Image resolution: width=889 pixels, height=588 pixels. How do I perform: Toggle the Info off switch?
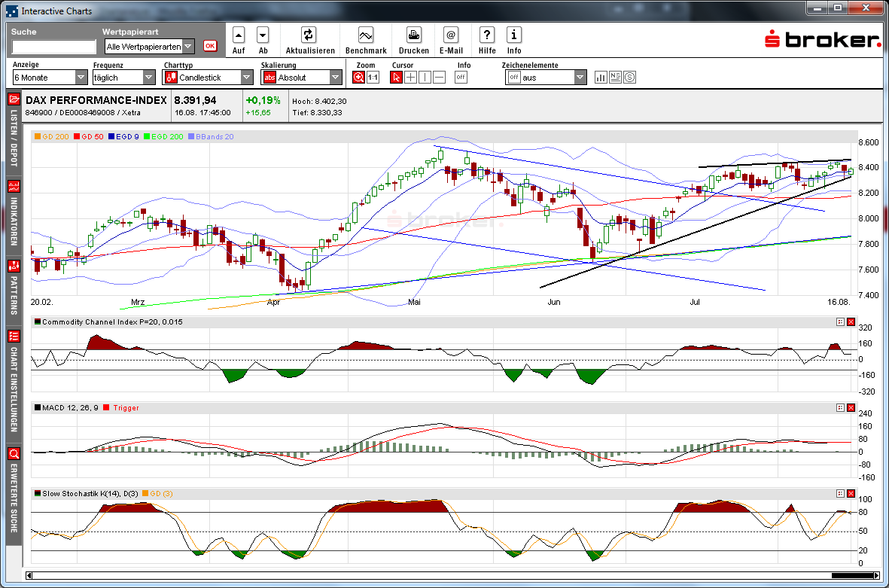(461, 77)
